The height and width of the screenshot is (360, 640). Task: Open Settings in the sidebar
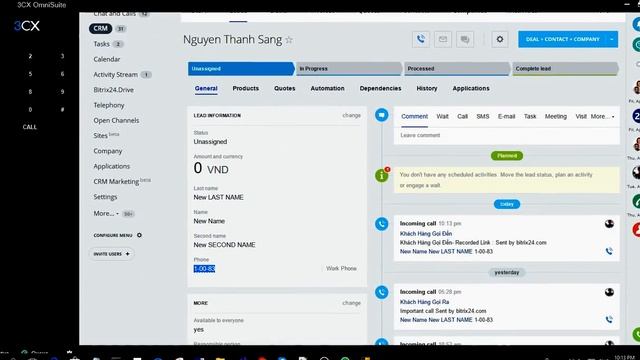[105, 197]
